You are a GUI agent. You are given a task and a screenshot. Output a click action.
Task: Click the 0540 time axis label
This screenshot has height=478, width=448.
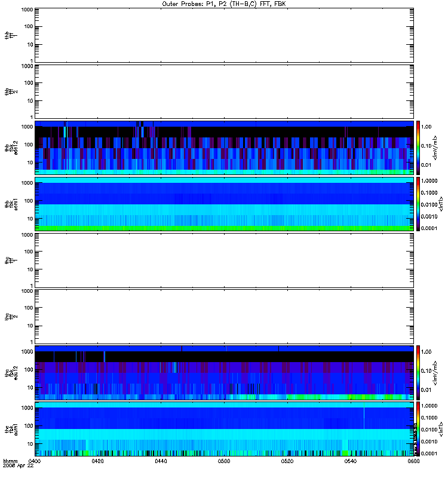click(351, 461)
